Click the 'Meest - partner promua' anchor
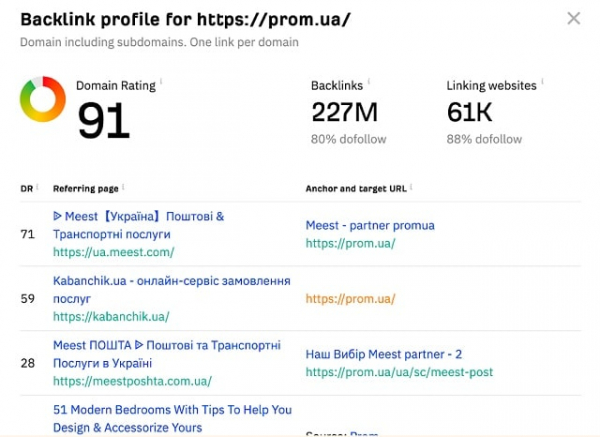 click(370, 225)
